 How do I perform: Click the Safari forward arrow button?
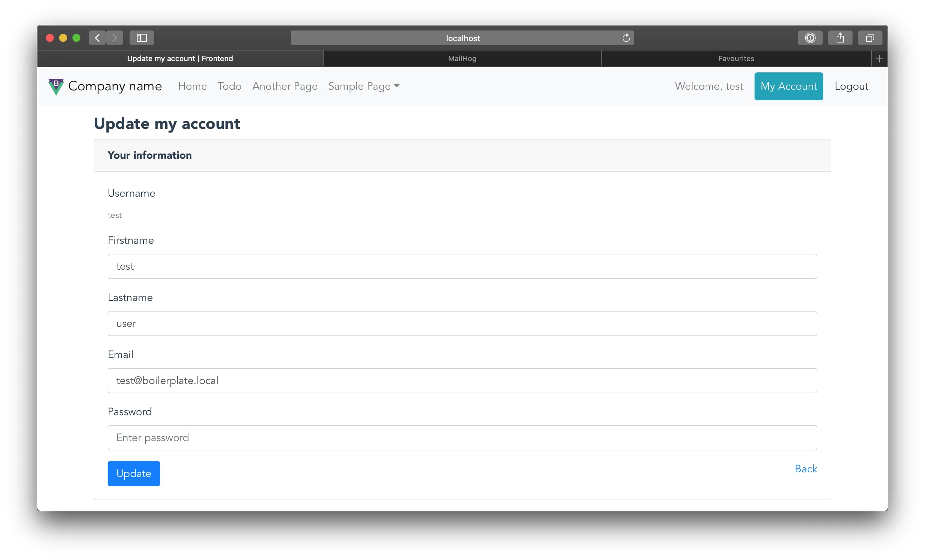pos(115,38)
